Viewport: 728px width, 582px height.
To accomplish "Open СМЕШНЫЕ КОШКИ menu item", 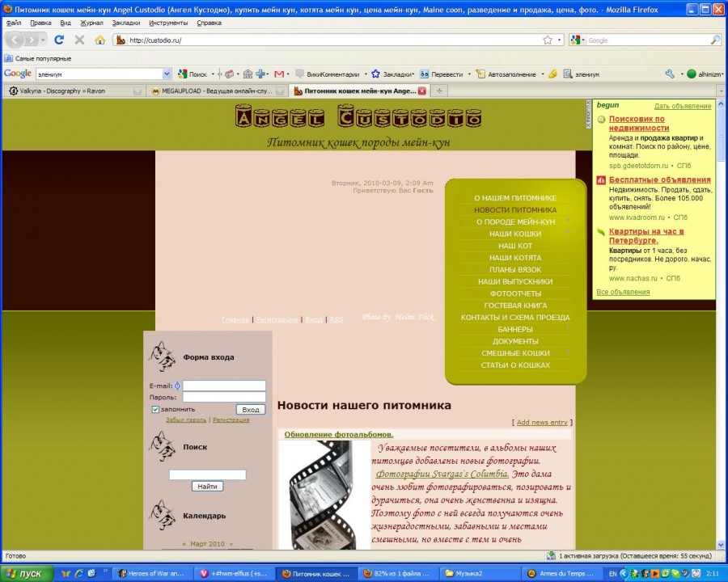I will (515, 353).
